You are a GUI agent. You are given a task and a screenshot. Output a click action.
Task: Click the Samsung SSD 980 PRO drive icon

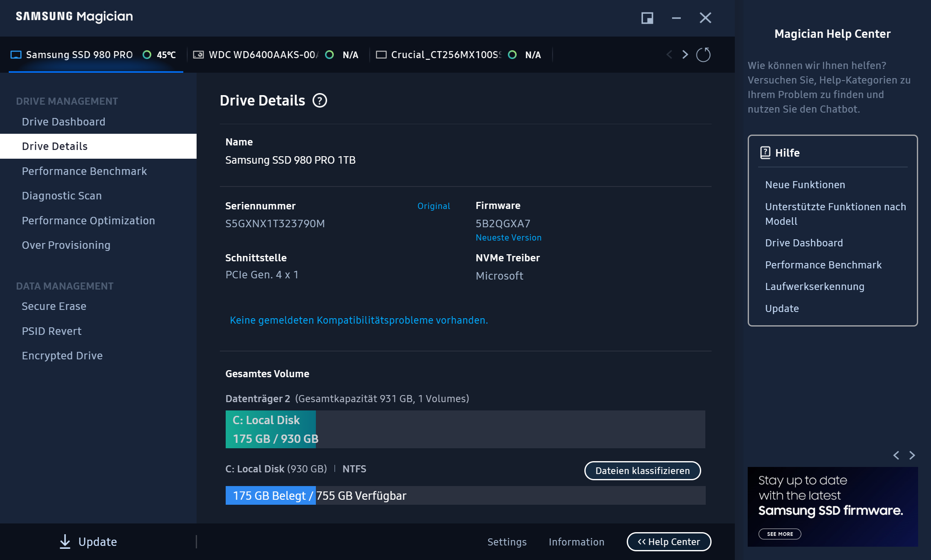[16, 55]
